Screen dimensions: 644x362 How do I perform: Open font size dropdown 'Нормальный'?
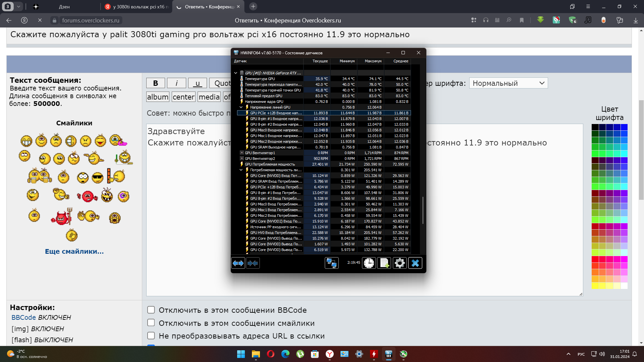[508, 83]
